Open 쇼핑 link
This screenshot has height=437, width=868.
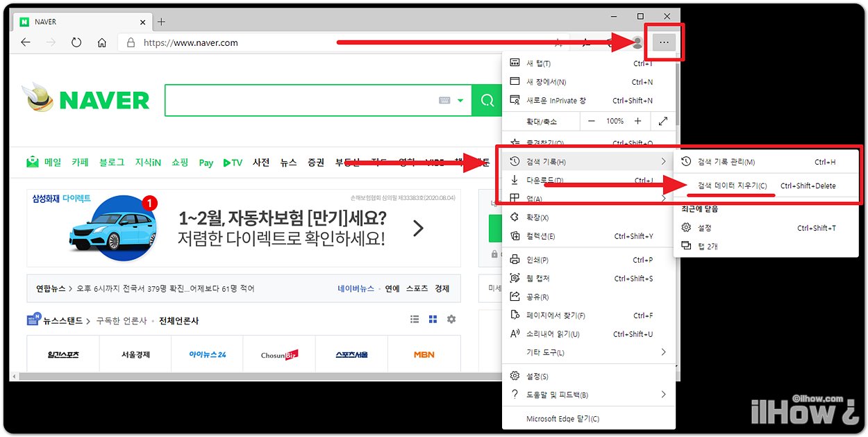tap(180, 163)
